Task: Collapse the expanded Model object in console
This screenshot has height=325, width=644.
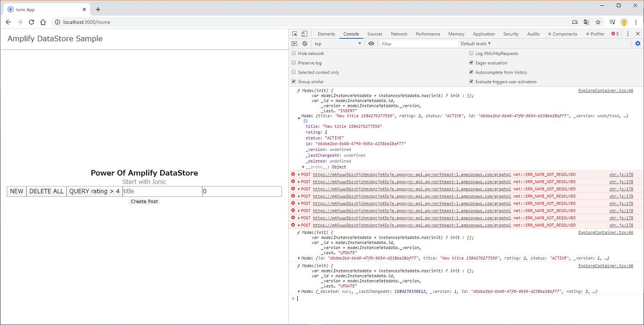Action: coord(299,116)
